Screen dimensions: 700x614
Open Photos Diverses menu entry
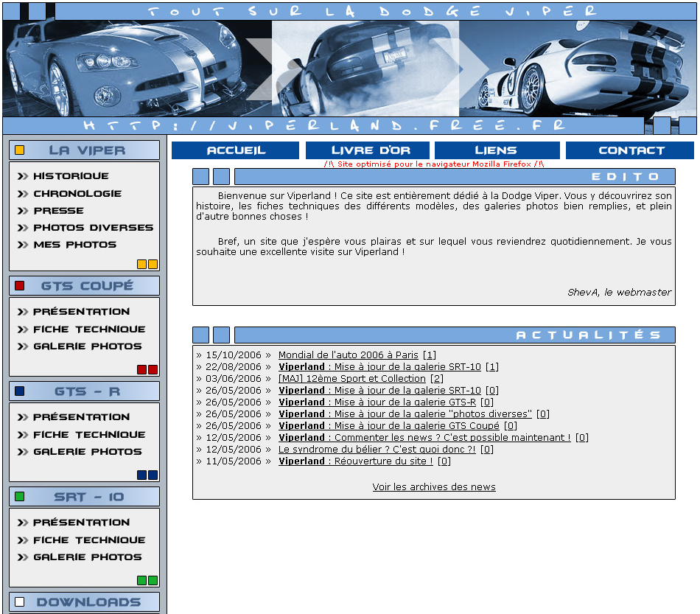point(94,227)
